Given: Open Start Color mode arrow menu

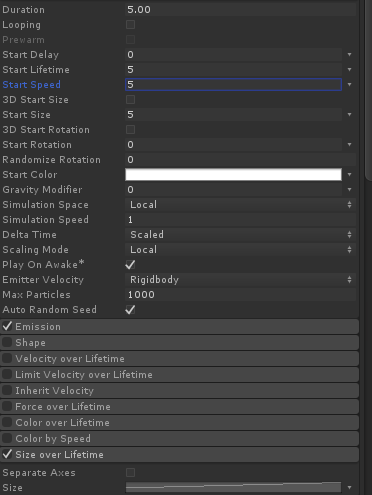Looking at the screenshot, I should 349,175.
